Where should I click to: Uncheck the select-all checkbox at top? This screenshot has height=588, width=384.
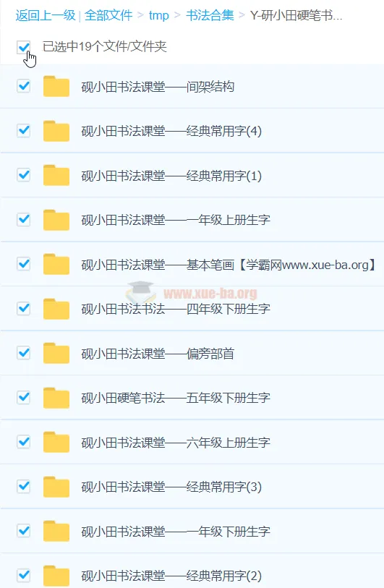pyautogui.click(x=24, y=47)
